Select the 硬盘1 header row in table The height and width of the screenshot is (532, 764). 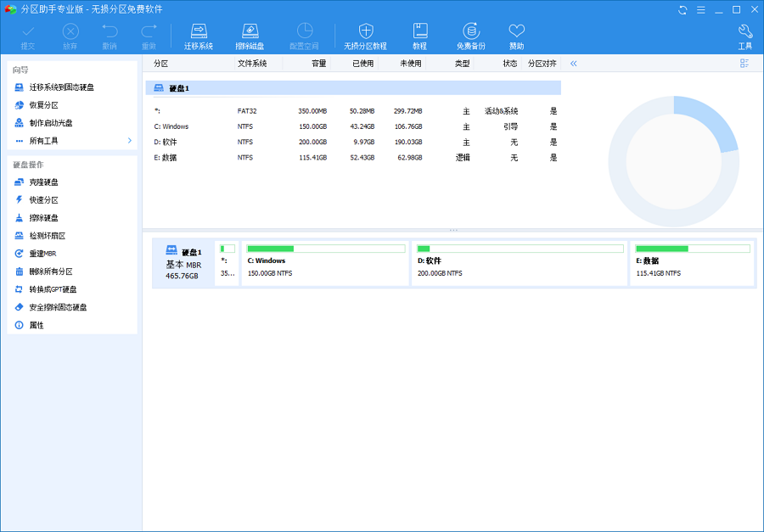click(353, 88)
